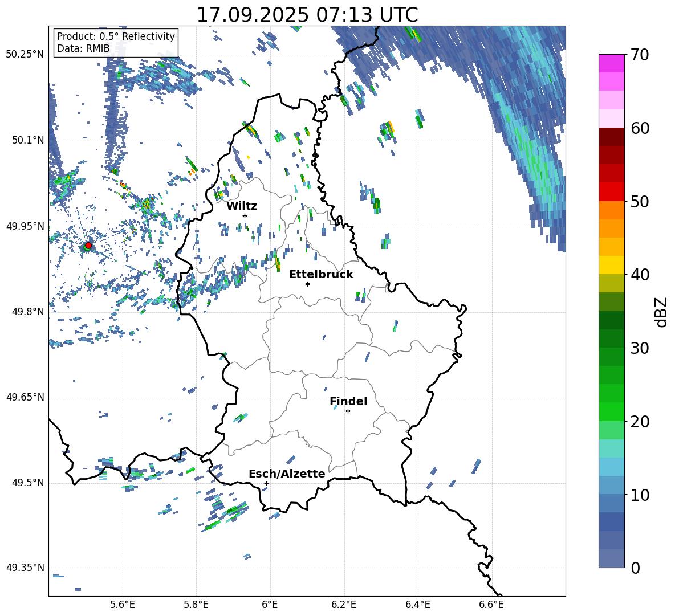Click the 20 tick on the colorbar
This screenshot has height=616, width=675.
click(x=639, y=421)
